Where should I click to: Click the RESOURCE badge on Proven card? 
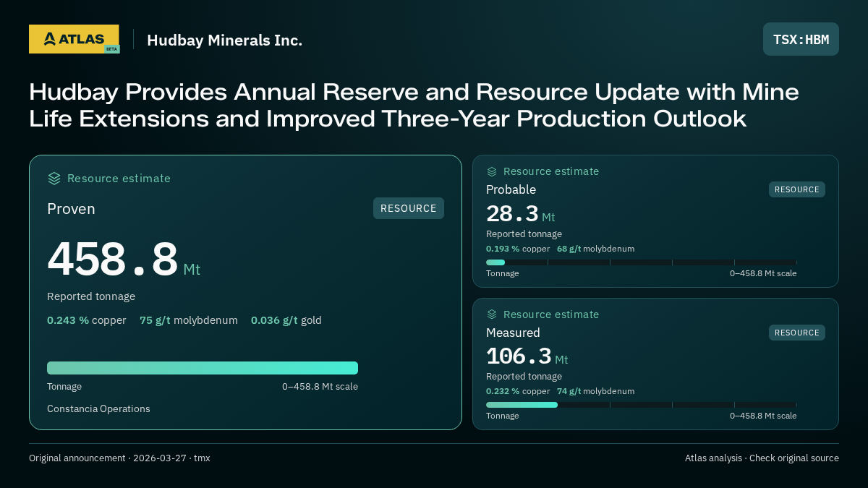click(409, 208)
